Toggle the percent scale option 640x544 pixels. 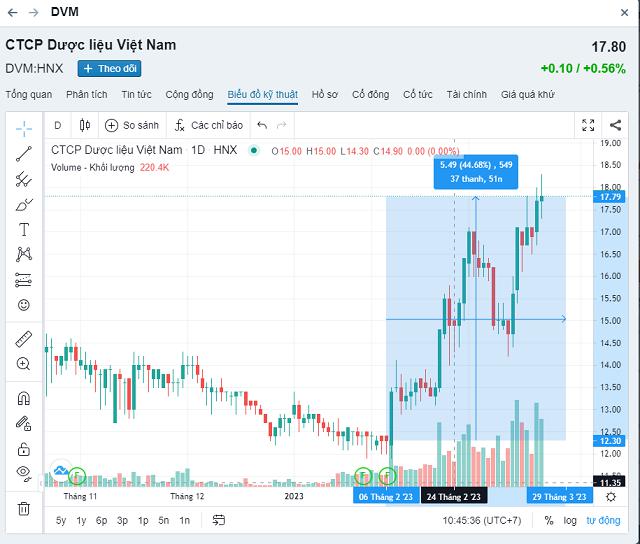pyautogui.click(x=548, y=520)
